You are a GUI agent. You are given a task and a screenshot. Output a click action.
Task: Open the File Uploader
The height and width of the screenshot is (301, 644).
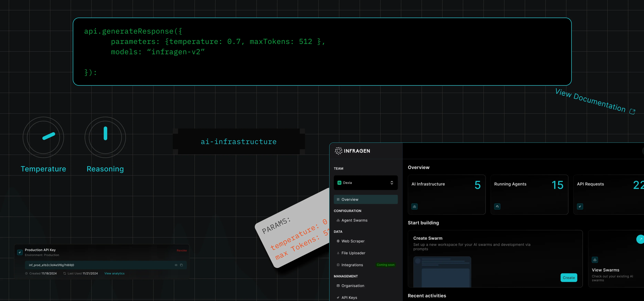[x=353, y=253]
